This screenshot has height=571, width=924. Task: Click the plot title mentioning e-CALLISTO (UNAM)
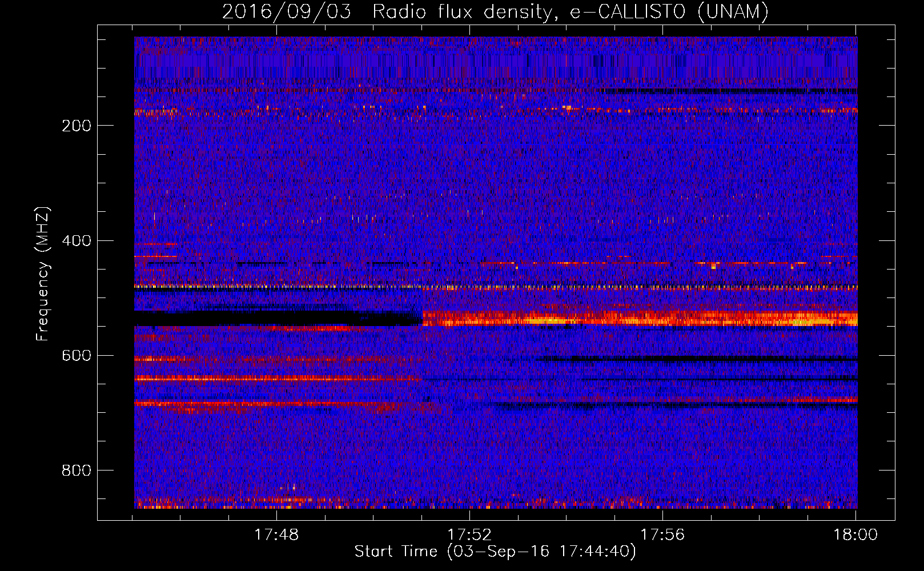495,11
